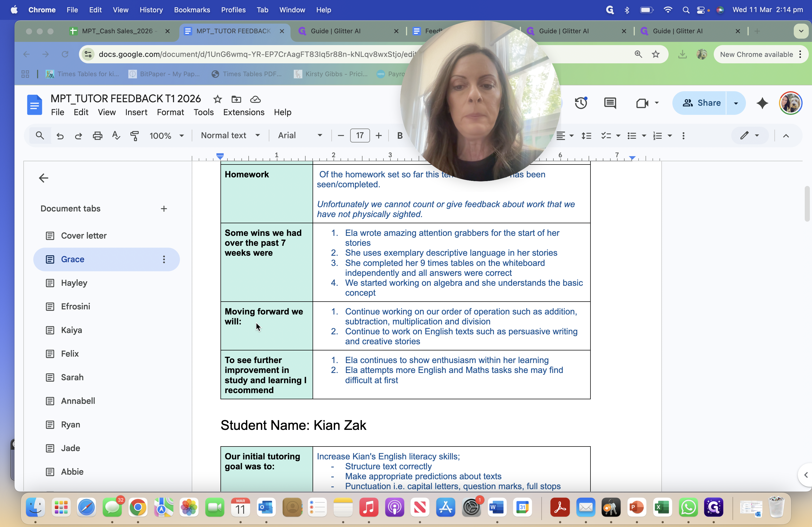Image resolution: width=812 pixels, height=527 pixels.
Task: Add a new document tab with plus
Action: tap(164, 208)
